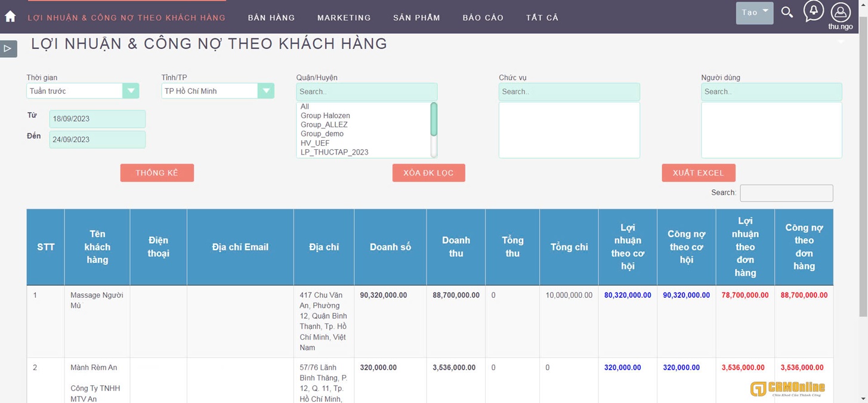The image size is (868, 403).
Task: Open the Tạo dropdown button
Action: pyautogui.click(x=754, y=13)
